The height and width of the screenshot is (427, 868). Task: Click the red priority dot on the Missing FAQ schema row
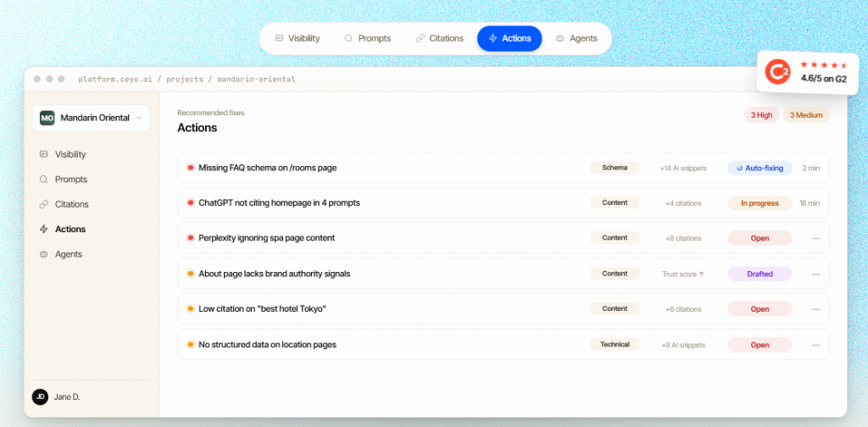[x=191, y=168]
